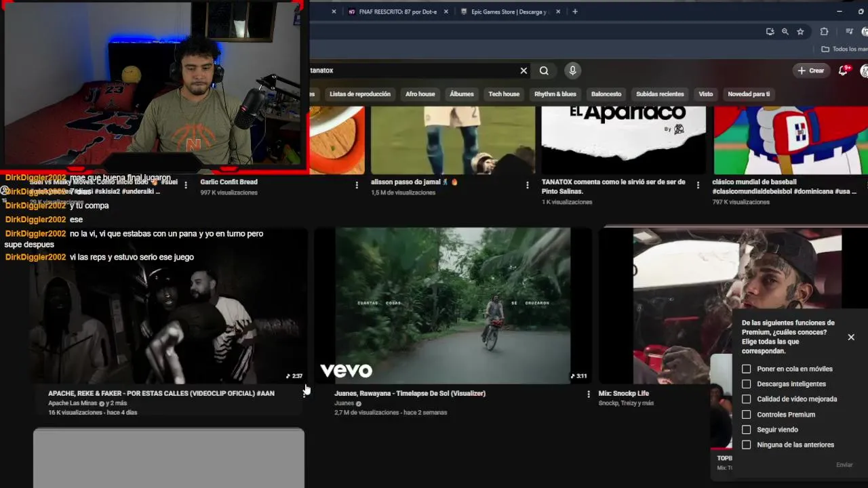Screen dimensions: 868x488
Task: Close the Epic Games Store browser tab
Action: pos(559,12)
